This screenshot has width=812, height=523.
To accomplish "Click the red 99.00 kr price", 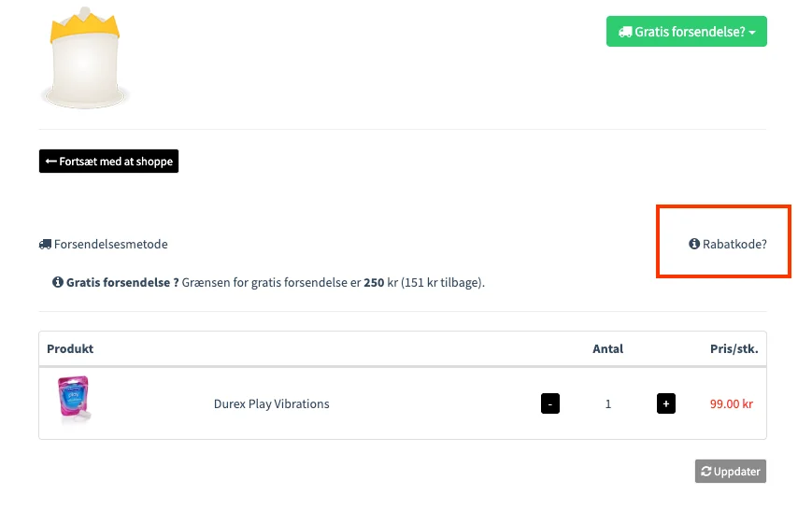I will point(732,404).
